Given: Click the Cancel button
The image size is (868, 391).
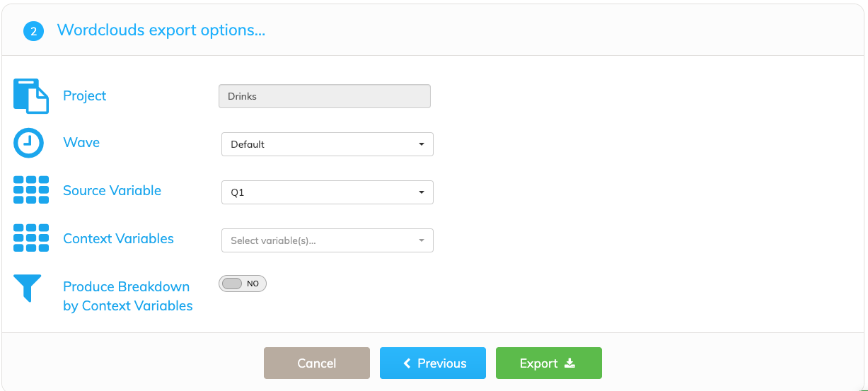Looking at the screenshot, I should (317, 363).
